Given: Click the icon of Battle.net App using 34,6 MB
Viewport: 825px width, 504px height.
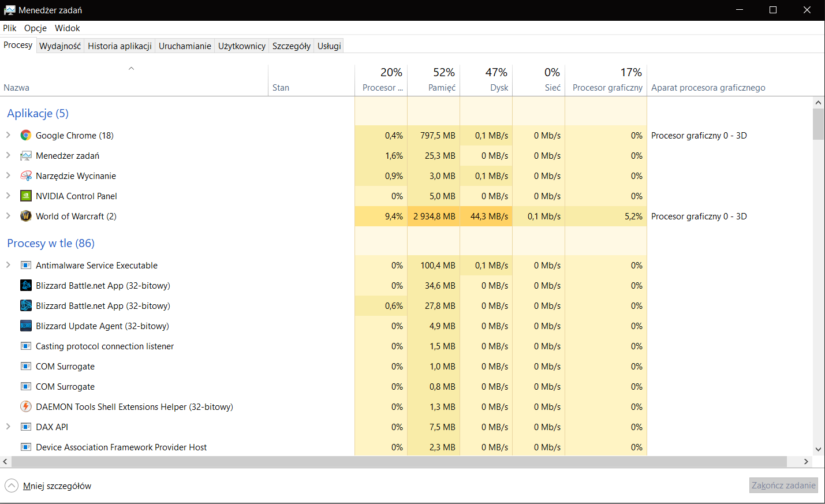Looking at the screenshot, I should coord(25,285).
